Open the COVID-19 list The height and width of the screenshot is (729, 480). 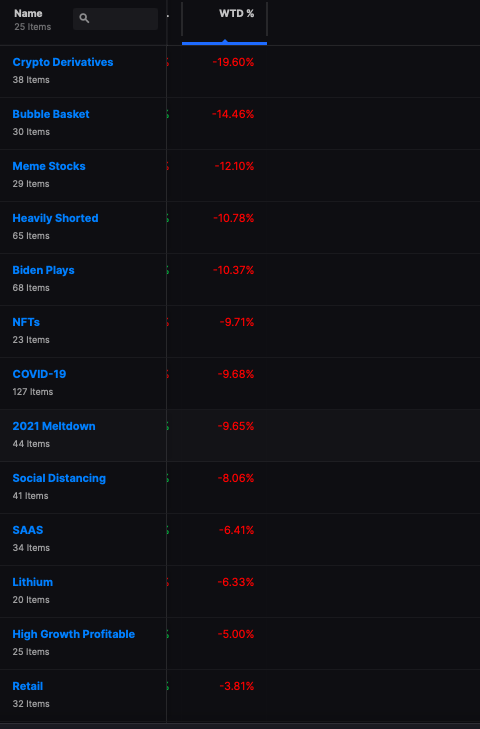[x=39, y=374]
